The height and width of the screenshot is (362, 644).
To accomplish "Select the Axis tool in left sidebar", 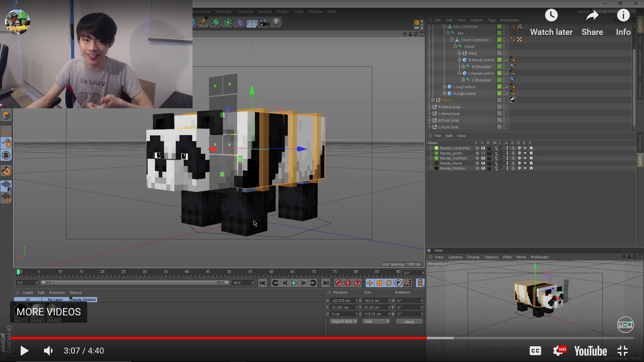I will point(6,131).
